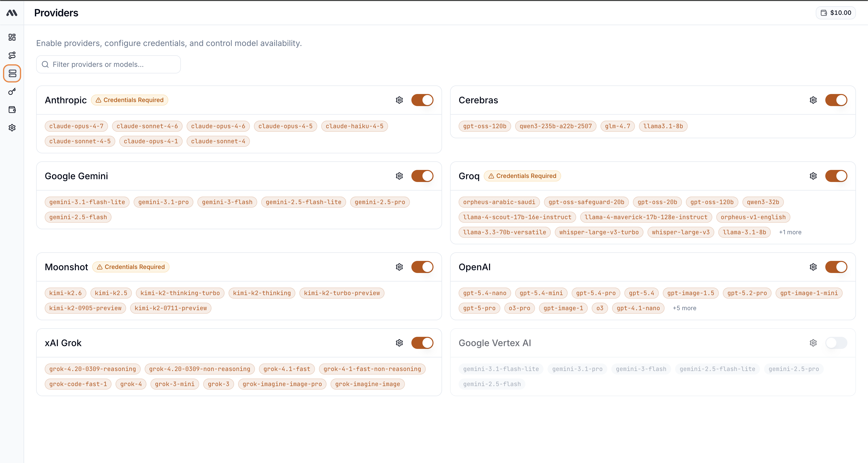
Task: Open OpenAI provider settings gear
Action: 813,267
